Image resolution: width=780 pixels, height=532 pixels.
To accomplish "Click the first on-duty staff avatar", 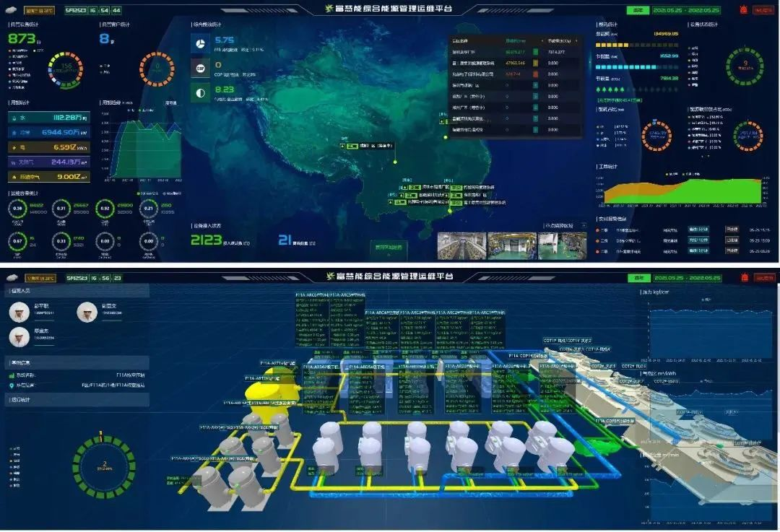I will coord(19,312).
